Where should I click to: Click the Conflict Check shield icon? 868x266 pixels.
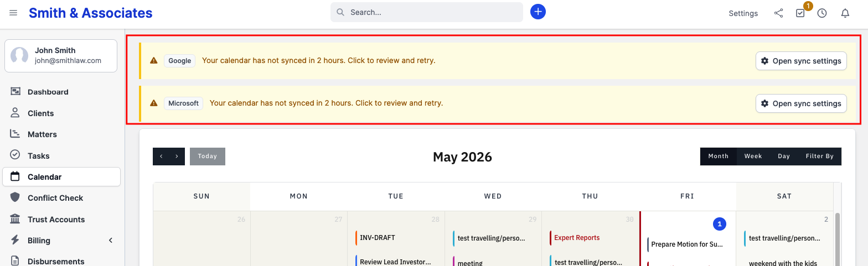[15, 197]
